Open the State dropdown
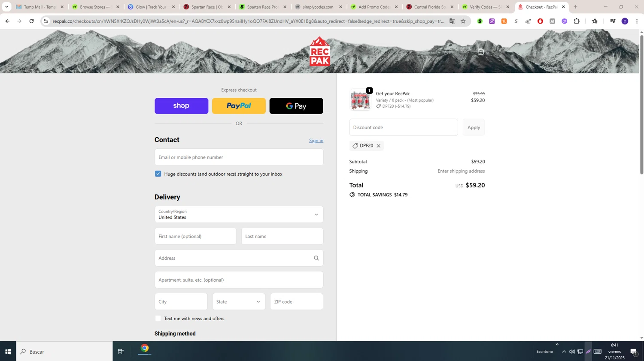 [239, 301]
